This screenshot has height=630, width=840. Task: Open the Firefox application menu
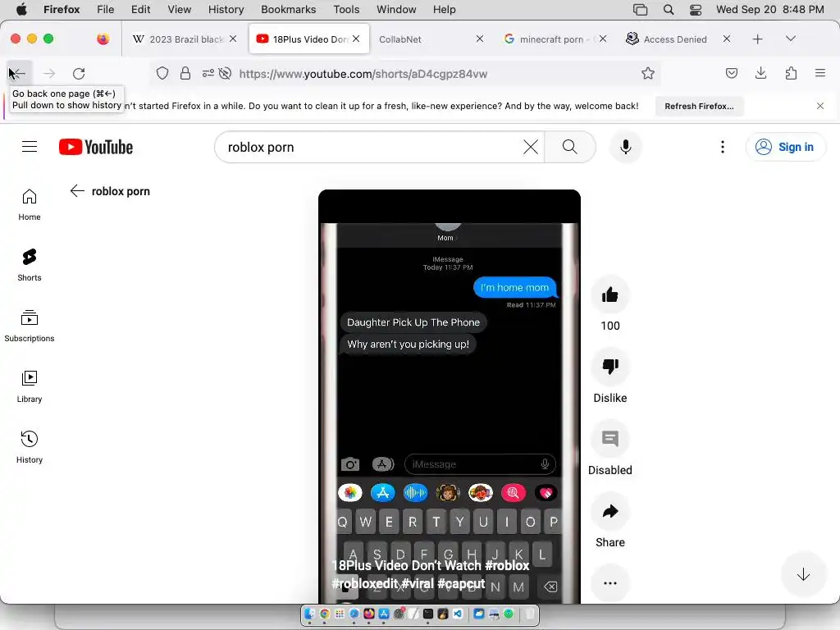pos(819,73)
